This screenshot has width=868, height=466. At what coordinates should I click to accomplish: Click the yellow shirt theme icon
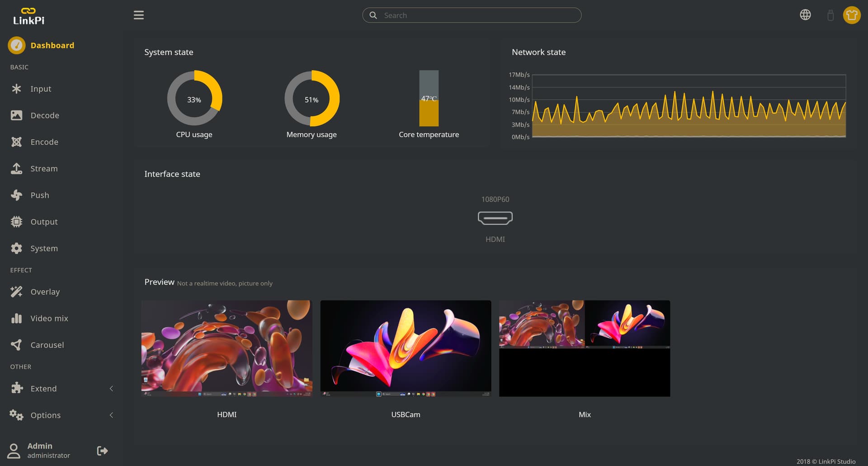tap(851, 15)
